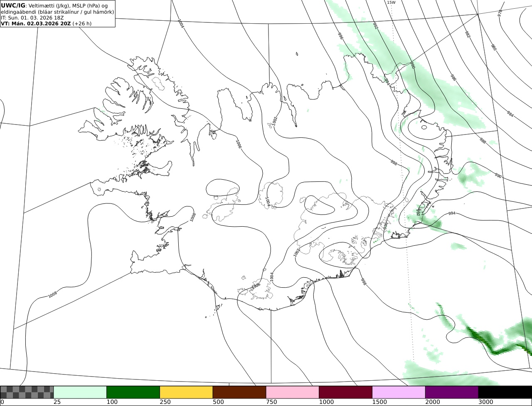Click the legend value "100"

112,402
